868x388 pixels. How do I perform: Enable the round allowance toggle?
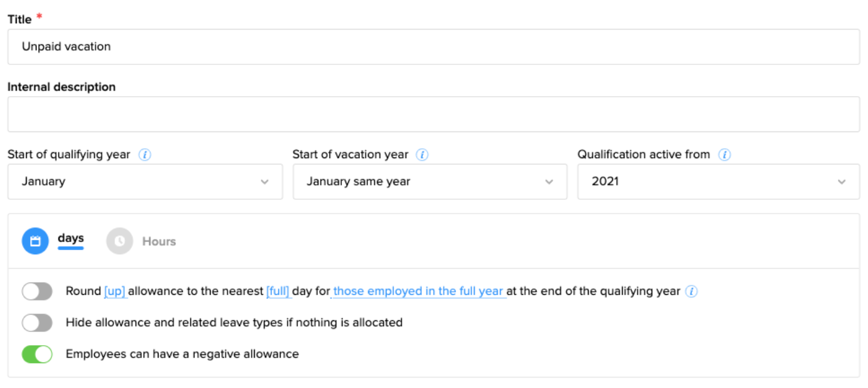click(37, 291)
